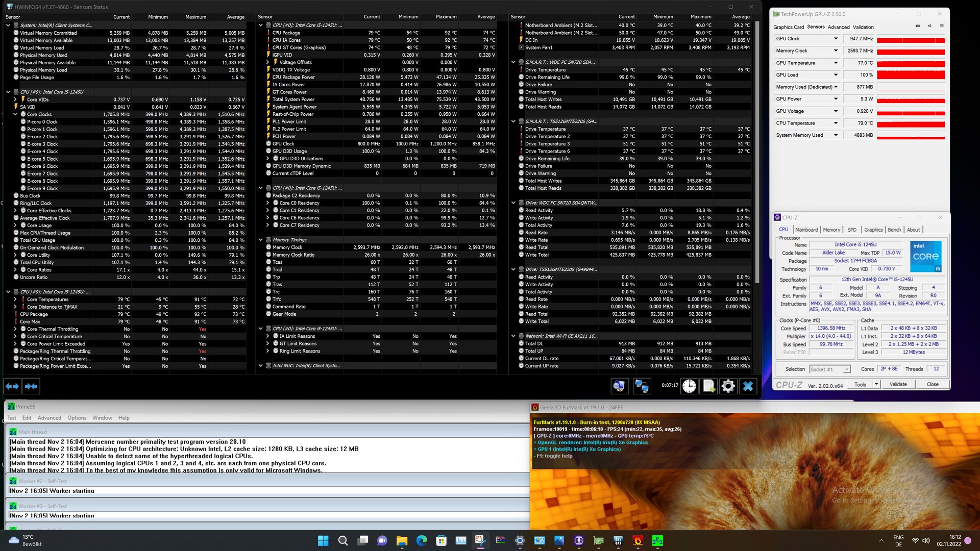The image size is (980, 551).
Task: Click the collapse columns arrows icon in HWiNFO
Action: [31, 386]
